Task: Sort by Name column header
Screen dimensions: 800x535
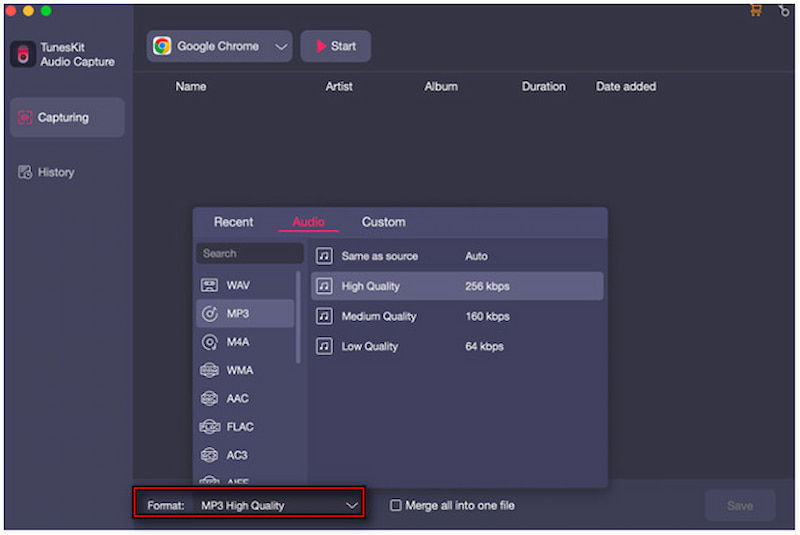Action: coord(191,87)
